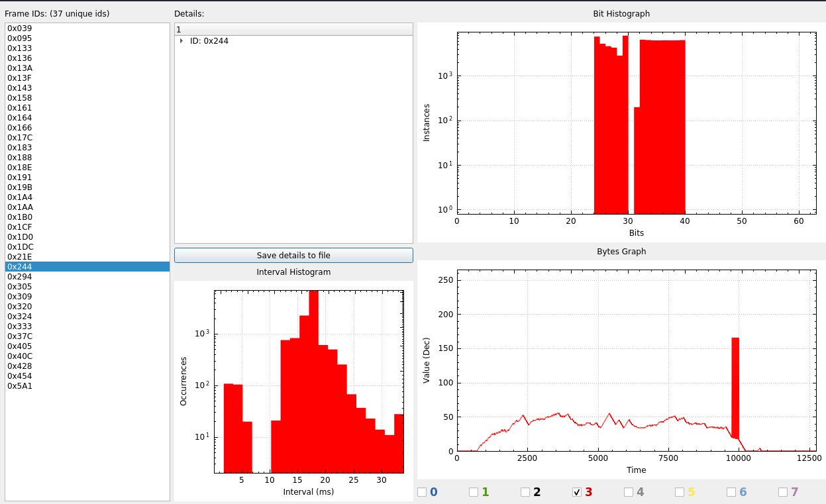Turn on byte 5 checkbox

click(680, 492)
